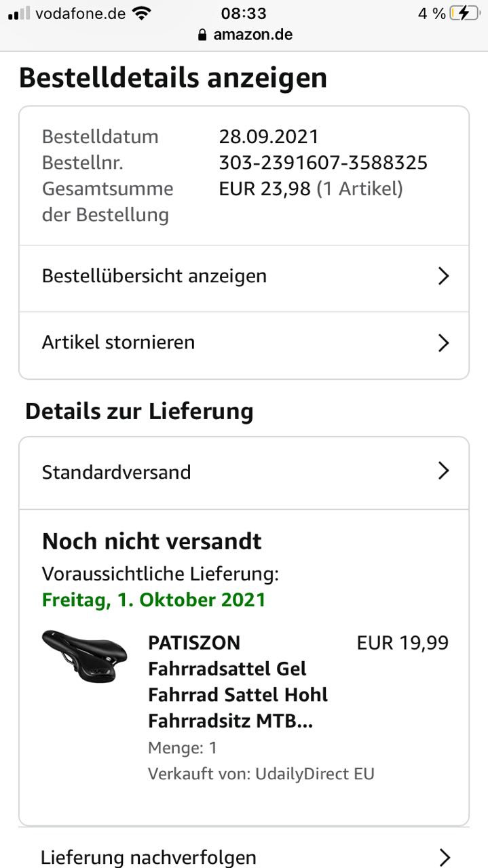Tap the Lieferung nachverfolgen chevron arrow
The height and width of the screenshot is (868, 488).
[x=445, y=857]
